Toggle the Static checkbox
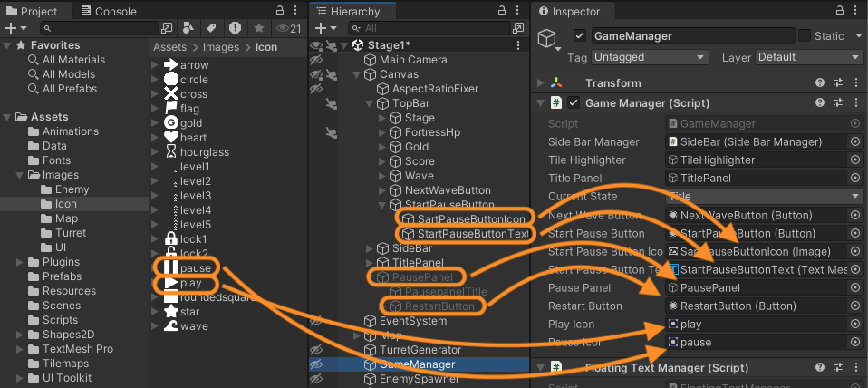The height and width of the screenshot is (388, 868). (x=804, y=36)
